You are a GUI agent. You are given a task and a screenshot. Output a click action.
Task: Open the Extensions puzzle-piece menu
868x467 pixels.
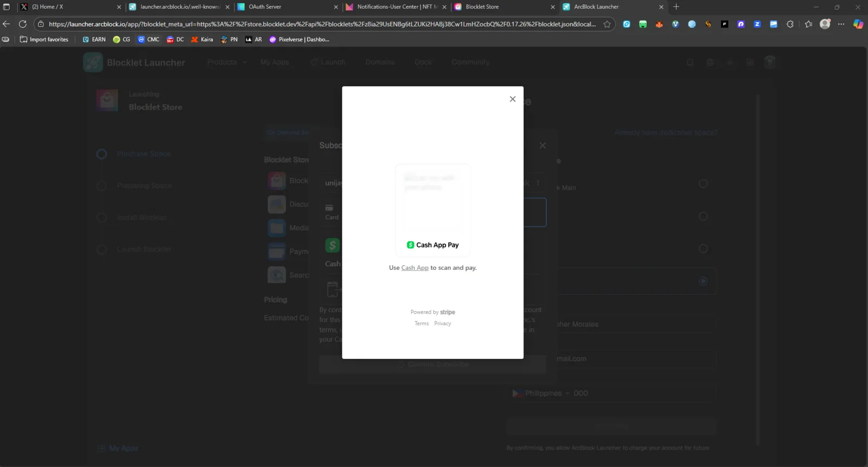(790, 24)
